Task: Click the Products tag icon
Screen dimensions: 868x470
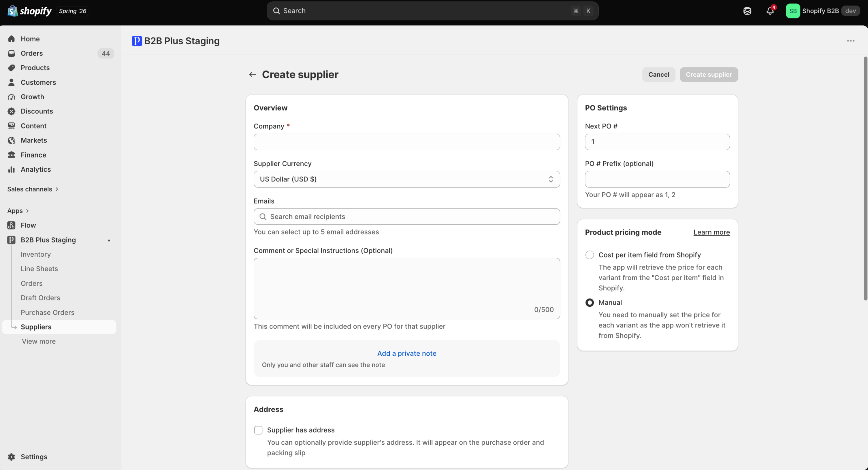Action: [12, 68]
